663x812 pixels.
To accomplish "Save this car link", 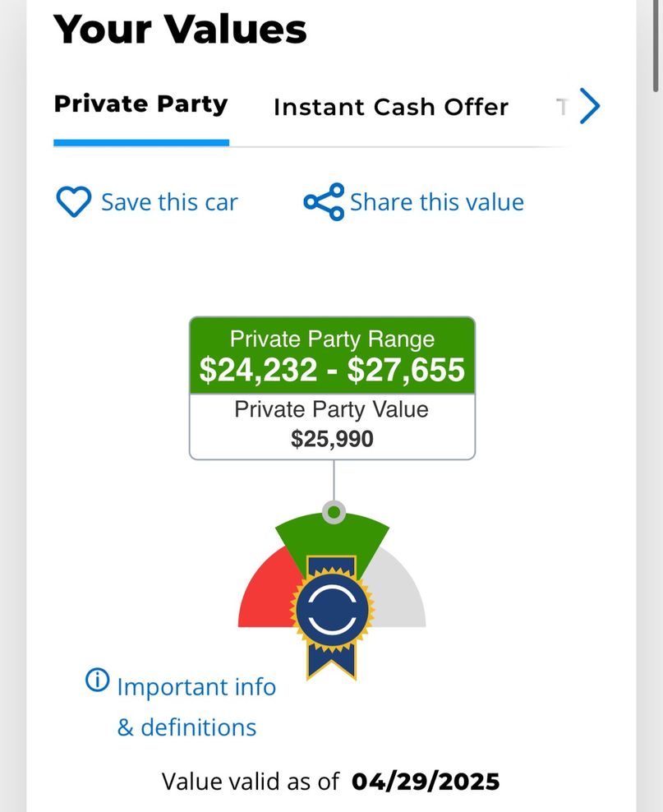I will [169, 202].
